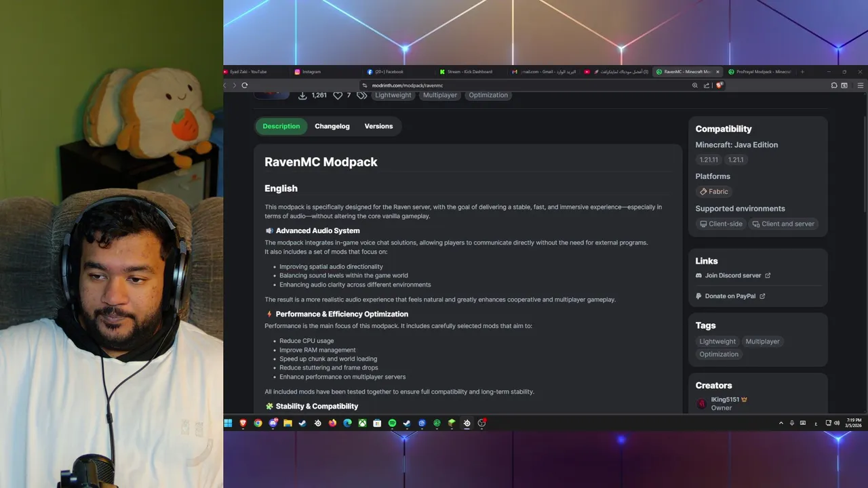Open the Xbox app from the taskbar
The image size is (868, 488).
(x=362, y=423)
